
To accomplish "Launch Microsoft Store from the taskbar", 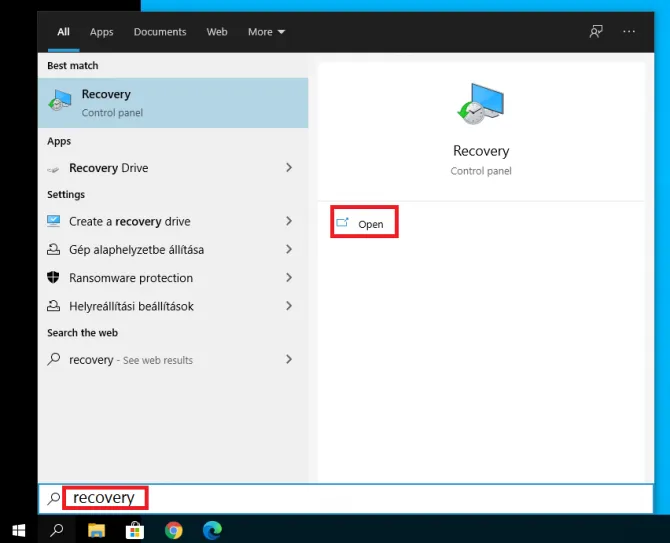I will (135, 530).
